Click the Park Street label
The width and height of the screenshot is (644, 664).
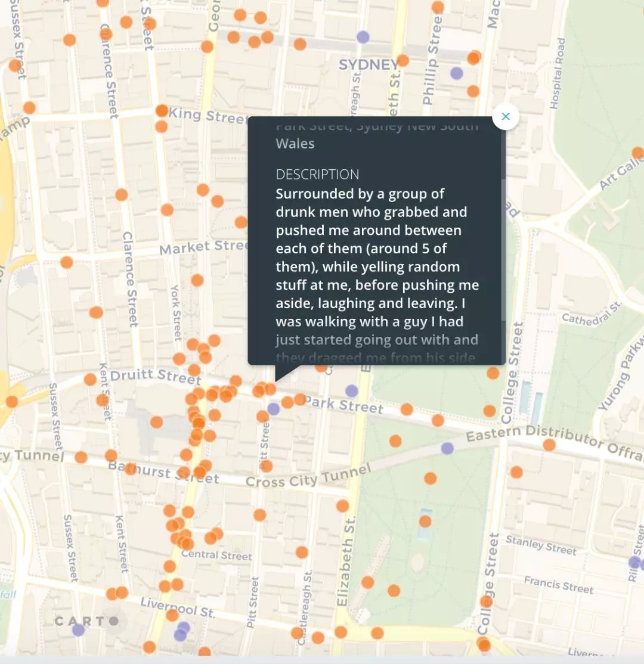coord(343,405)
